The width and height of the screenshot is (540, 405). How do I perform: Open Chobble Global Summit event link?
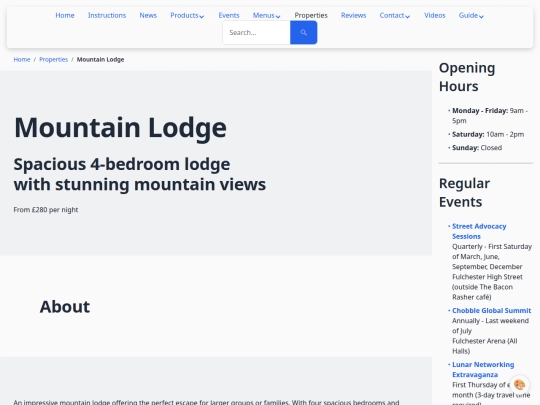491,310
